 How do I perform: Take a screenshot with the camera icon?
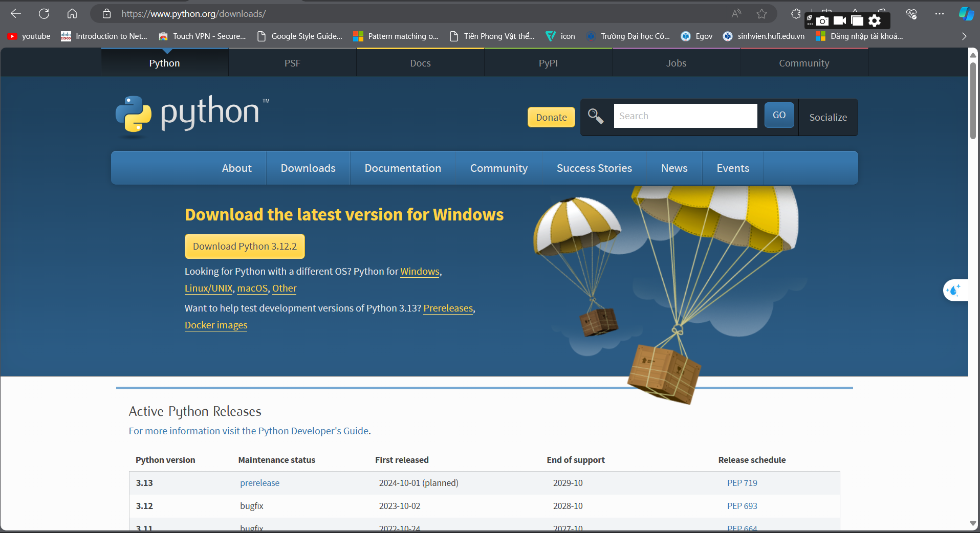822,20
